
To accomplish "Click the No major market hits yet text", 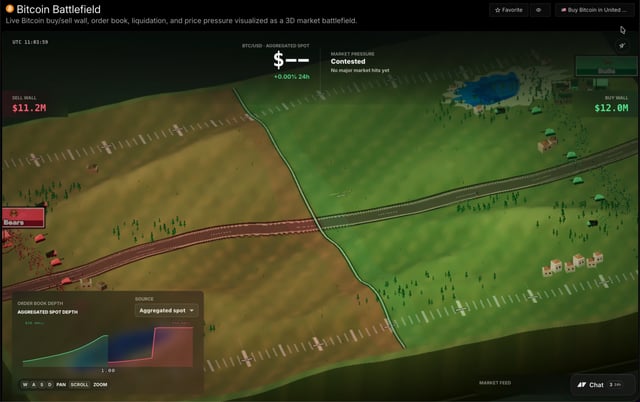I will [x=360, y=71].
